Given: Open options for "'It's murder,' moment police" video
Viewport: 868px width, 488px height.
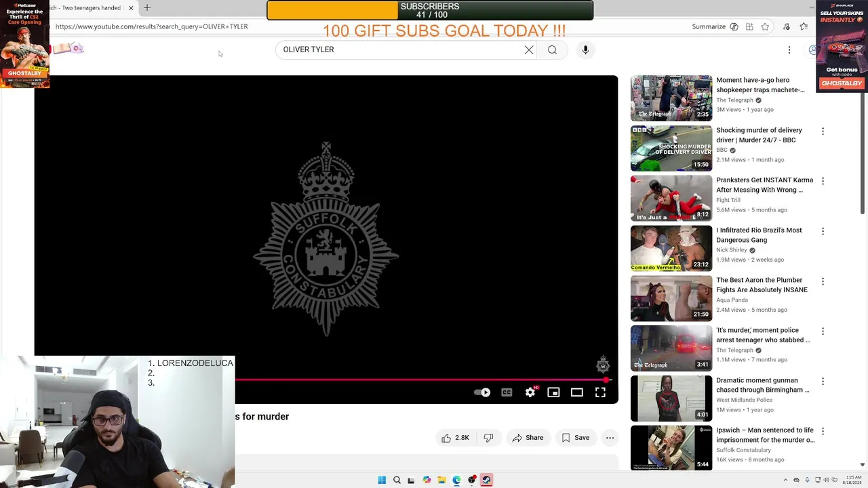Looking at the screenshot, I should [x=823, y=331].
